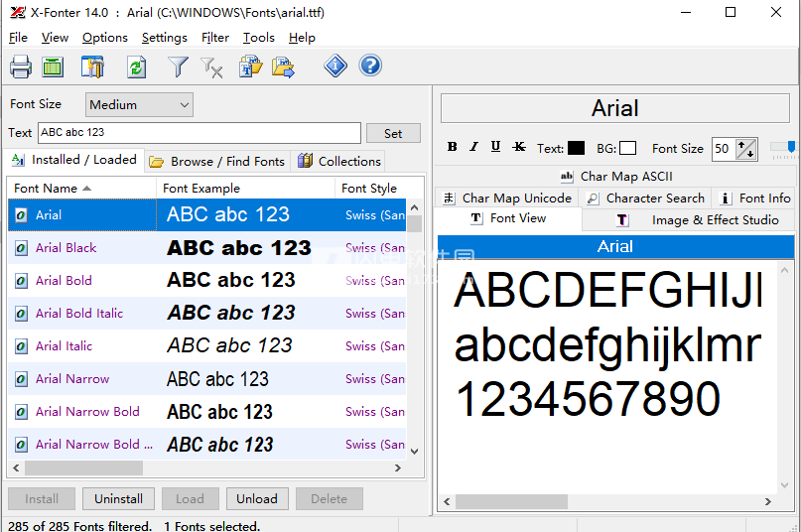Switch to Collections tab
Image resolution: width=801 pixels, height=532 pixels.
point(338,162)
